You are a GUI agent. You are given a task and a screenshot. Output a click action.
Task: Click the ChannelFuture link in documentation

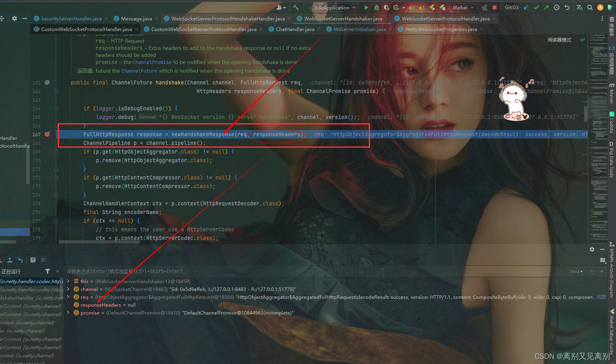139,71
